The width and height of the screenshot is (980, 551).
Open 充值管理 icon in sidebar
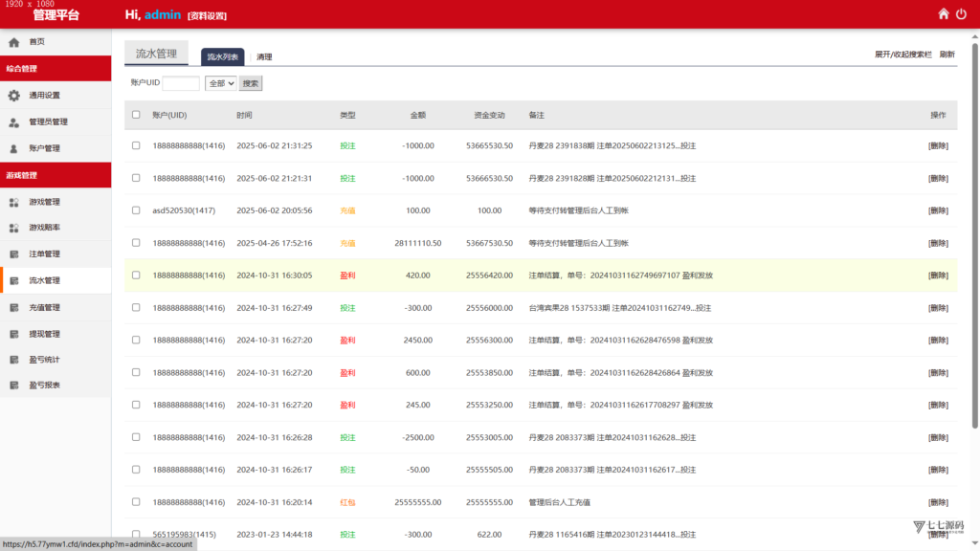pos(13,308)
